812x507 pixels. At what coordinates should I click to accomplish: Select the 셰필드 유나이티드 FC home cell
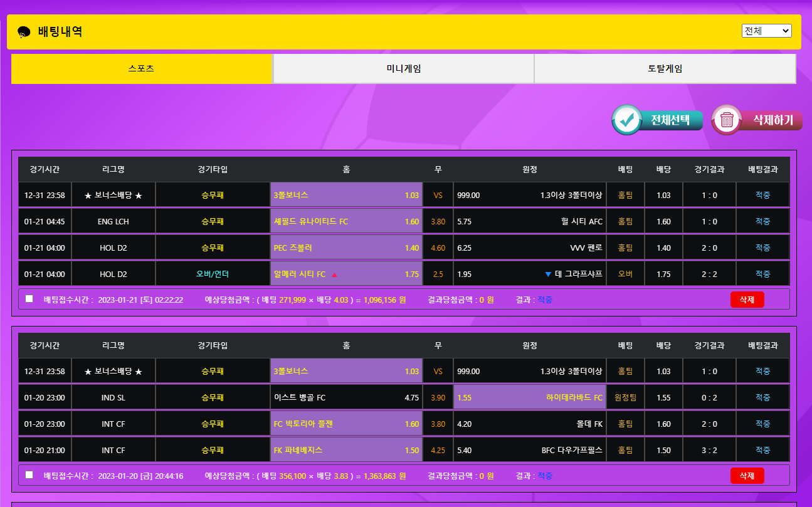point(346,222)
